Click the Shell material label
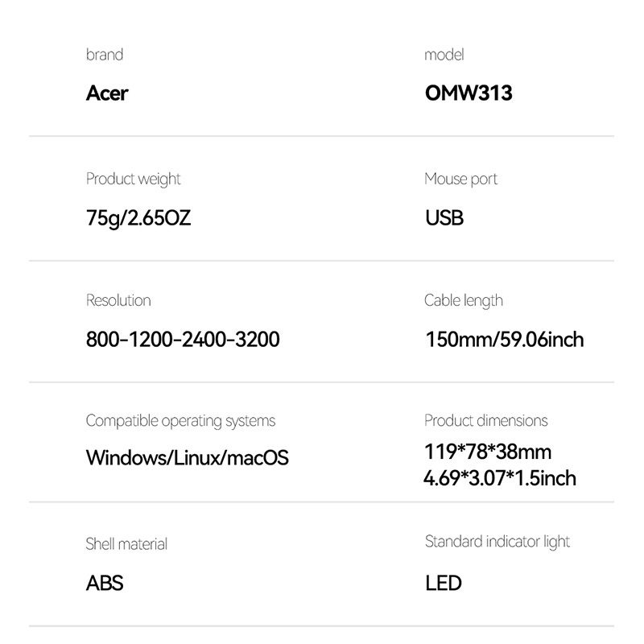Viewport: 644px width, 644px height. [126, 544]
